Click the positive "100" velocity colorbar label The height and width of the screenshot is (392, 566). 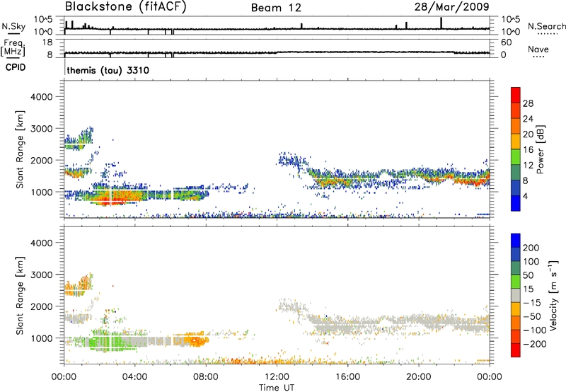531,261
